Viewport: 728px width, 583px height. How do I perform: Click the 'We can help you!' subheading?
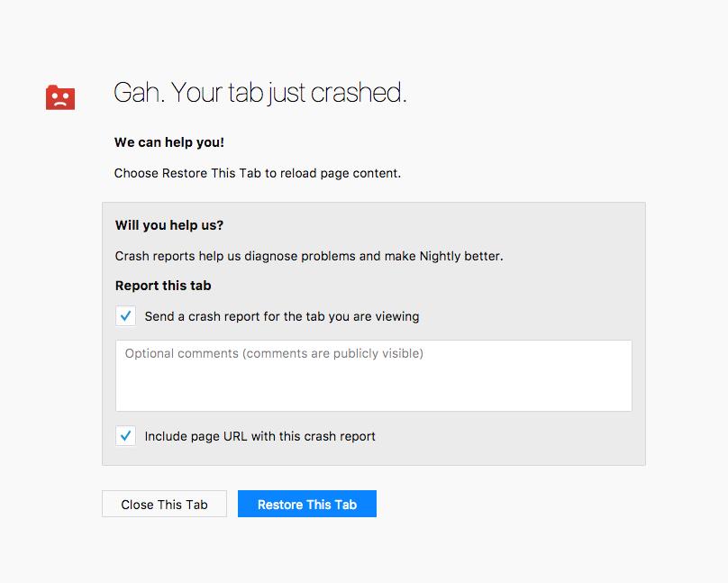click(169, 142)
